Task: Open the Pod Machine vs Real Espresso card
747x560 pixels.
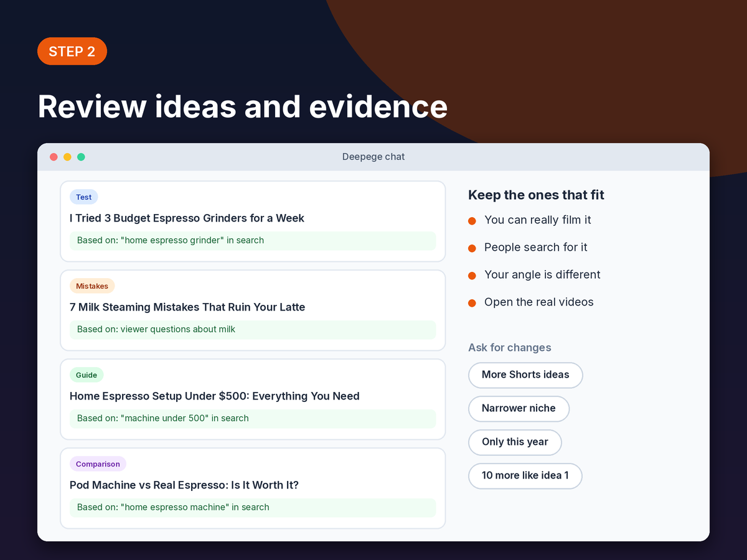Action: (253, 488)
